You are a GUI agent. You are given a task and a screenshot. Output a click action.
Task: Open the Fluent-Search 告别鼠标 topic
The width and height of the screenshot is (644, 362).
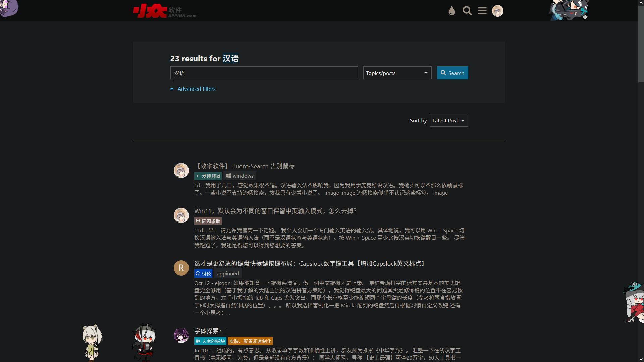(x=245, y=166)
